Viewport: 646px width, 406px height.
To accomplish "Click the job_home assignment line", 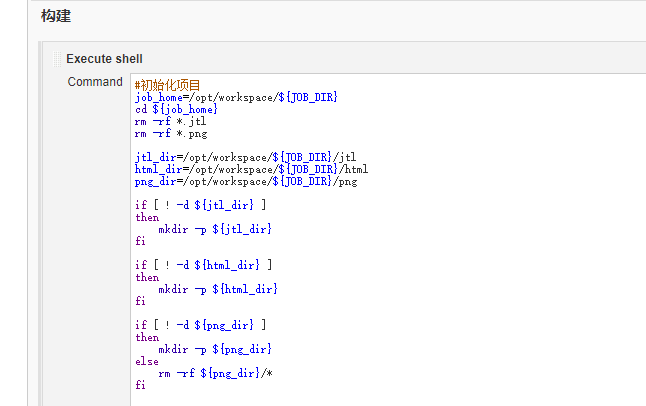I will tap(236, 97).
